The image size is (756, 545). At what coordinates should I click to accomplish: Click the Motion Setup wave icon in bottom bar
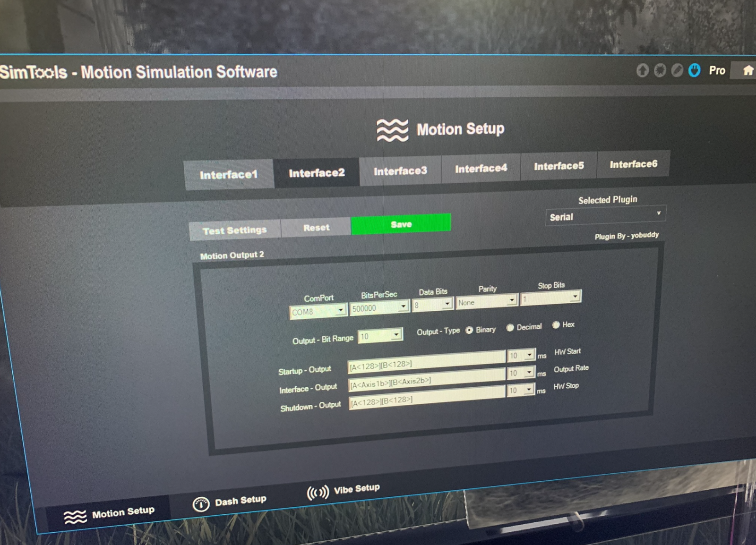point(75,517)
